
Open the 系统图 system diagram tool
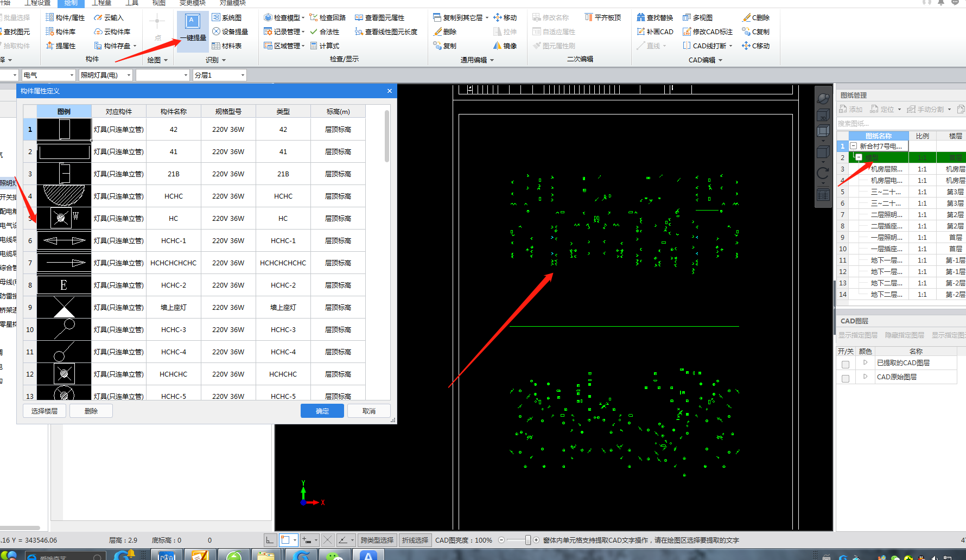pyautogui.click(x=227, y=17)
